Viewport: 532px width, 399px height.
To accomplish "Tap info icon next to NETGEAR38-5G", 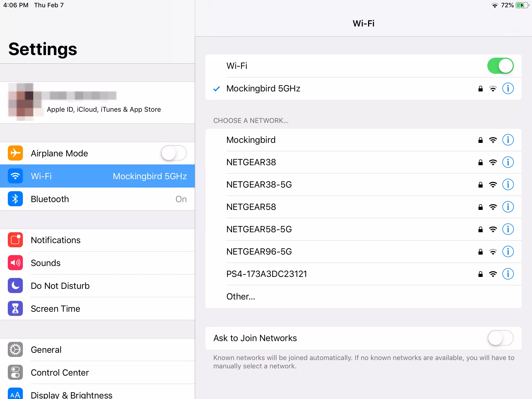I will pyautogui.click(x=508, y=184).
